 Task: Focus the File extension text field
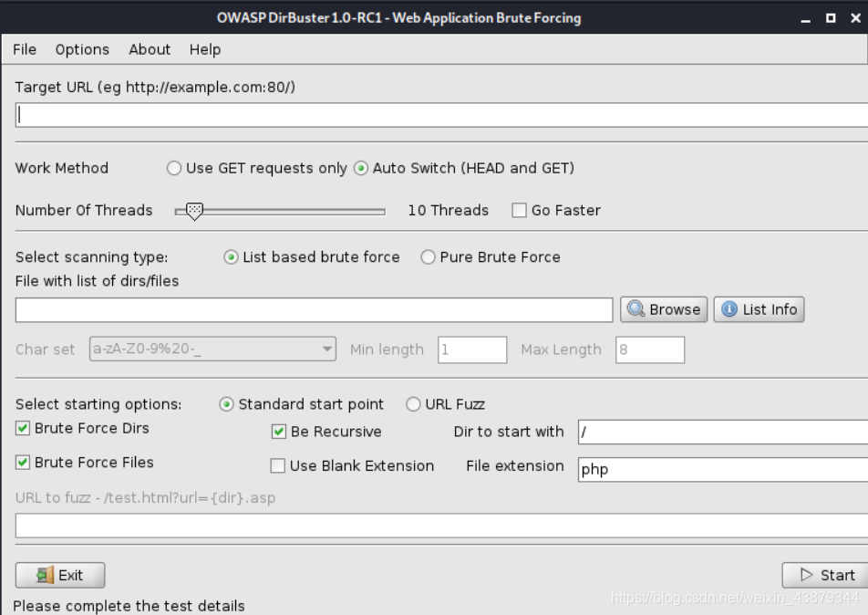pyautogui.click(x=723, y=470)
